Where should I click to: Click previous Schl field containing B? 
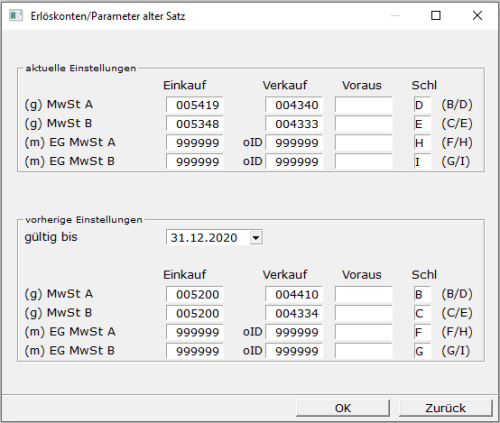tap(422, 294)
